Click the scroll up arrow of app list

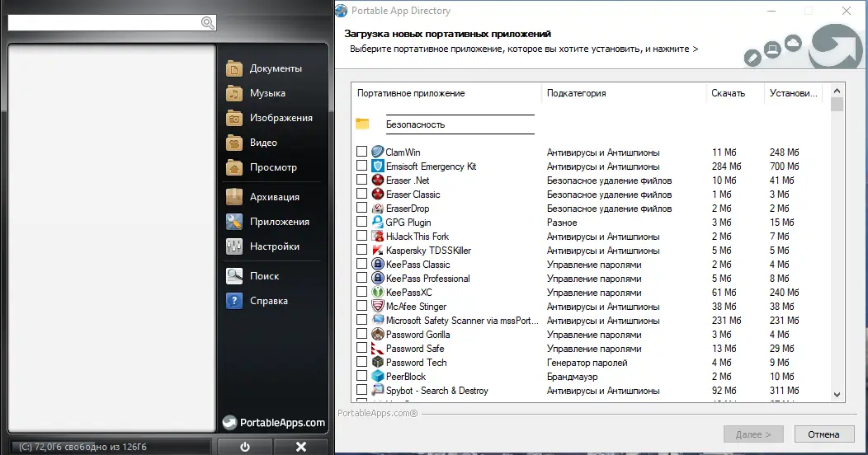[837, 91]
